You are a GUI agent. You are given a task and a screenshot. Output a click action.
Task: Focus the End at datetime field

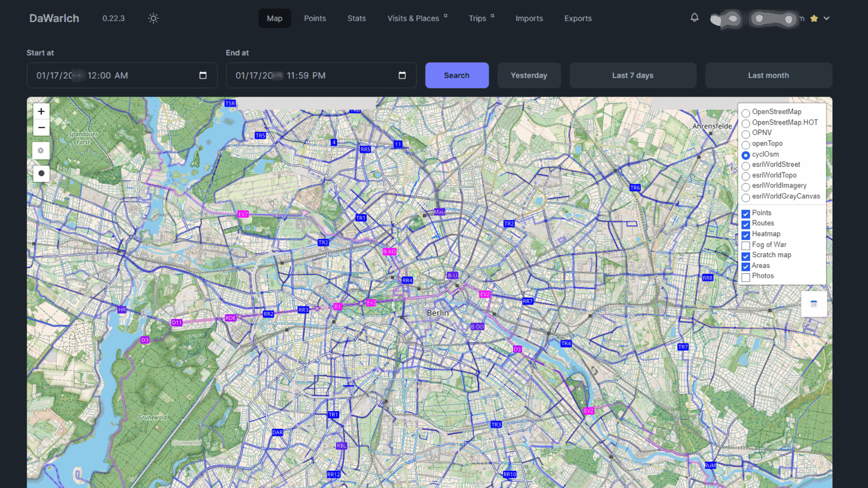tap(321, 75)
